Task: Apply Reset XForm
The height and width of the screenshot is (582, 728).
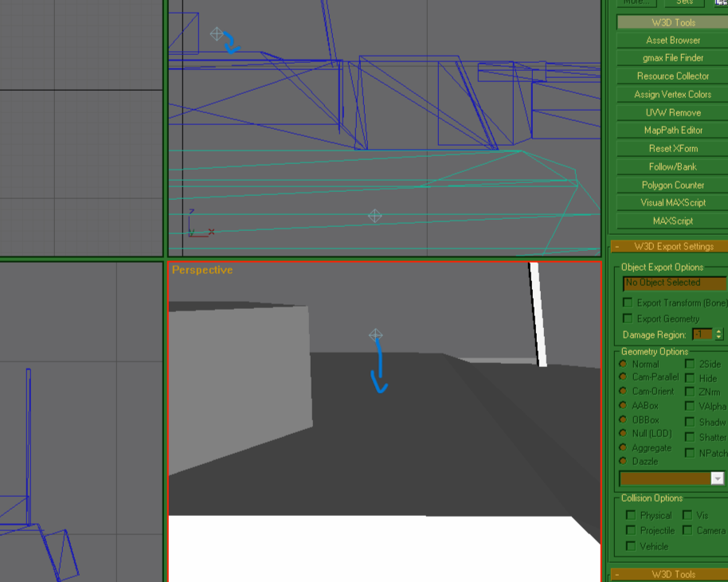Action: [x=671, y=148]
